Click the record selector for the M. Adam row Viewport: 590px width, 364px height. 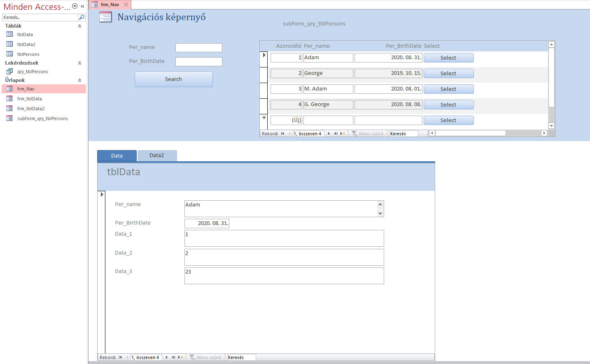point(264,90)
